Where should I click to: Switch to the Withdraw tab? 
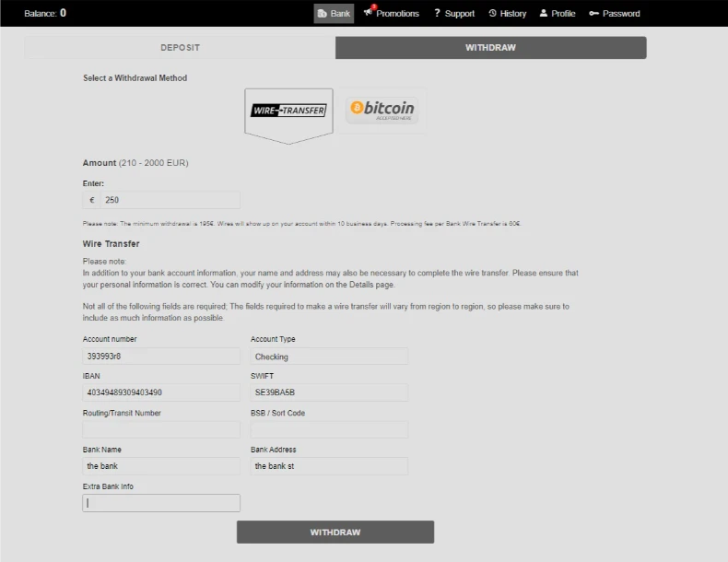[x=491, y=48]
